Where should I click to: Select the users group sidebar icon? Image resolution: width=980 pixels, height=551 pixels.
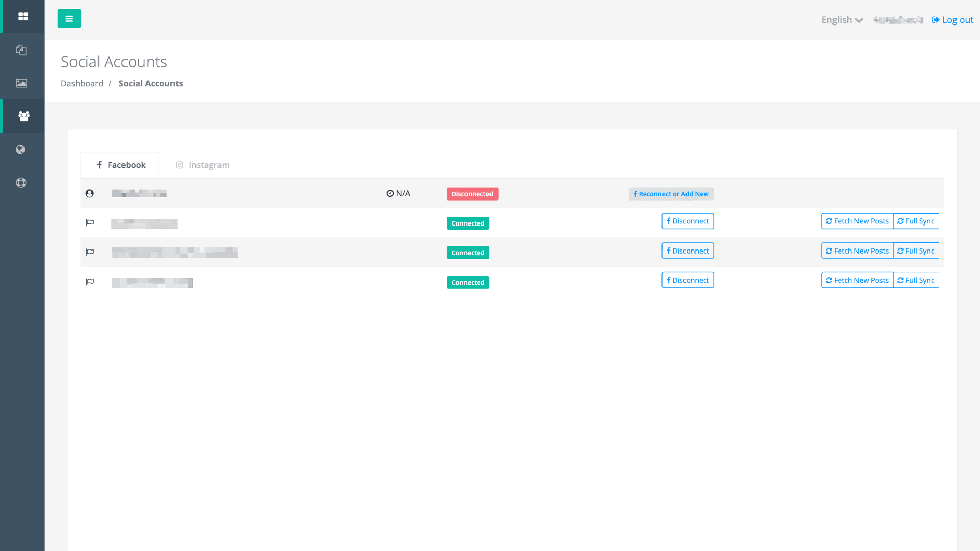pos(23,116)
